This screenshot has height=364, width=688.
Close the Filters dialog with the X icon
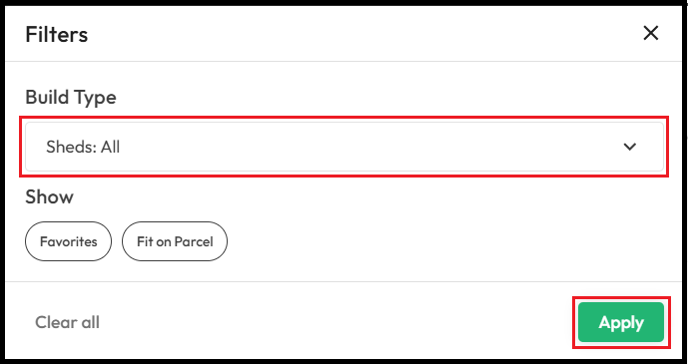tap(651, 33)
